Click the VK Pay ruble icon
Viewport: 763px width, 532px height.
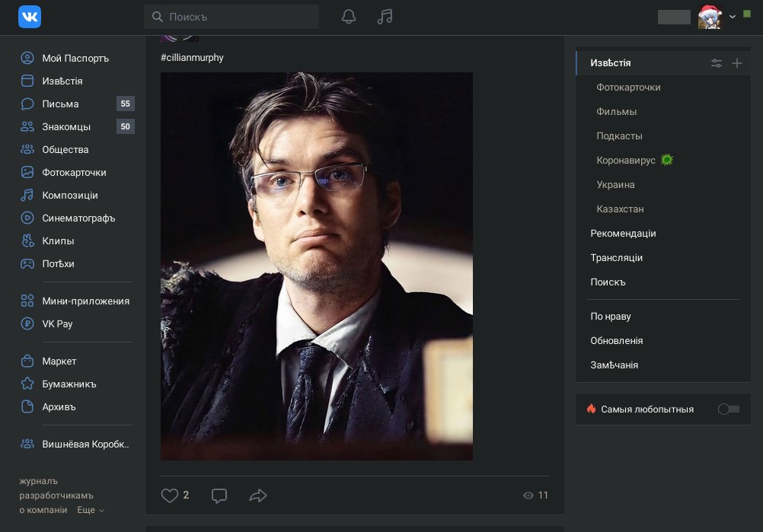point(27,323)
